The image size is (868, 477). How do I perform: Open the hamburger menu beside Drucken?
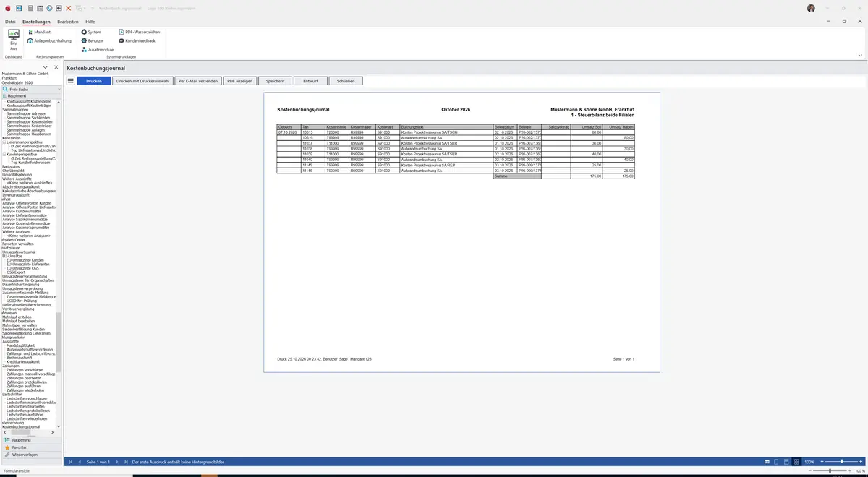(71, 81)
